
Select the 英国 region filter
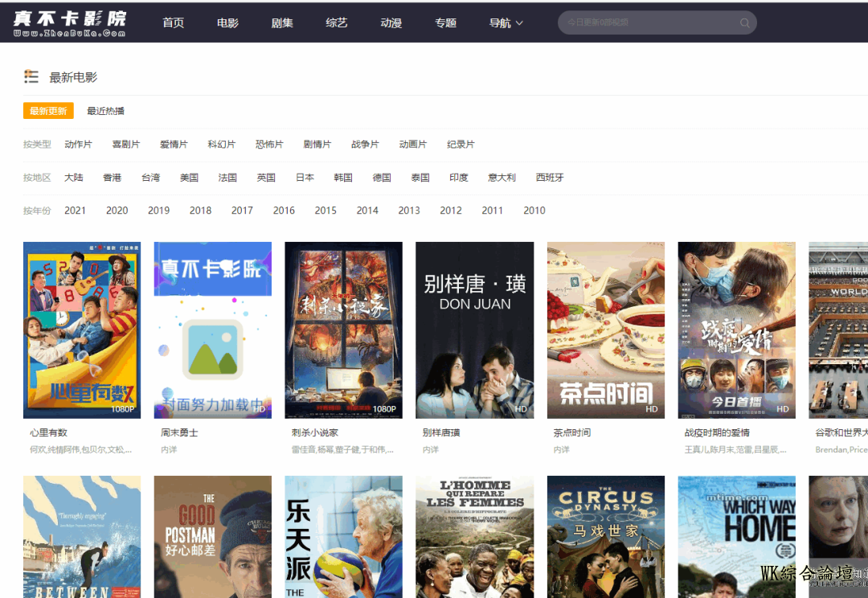coord(266,177)
